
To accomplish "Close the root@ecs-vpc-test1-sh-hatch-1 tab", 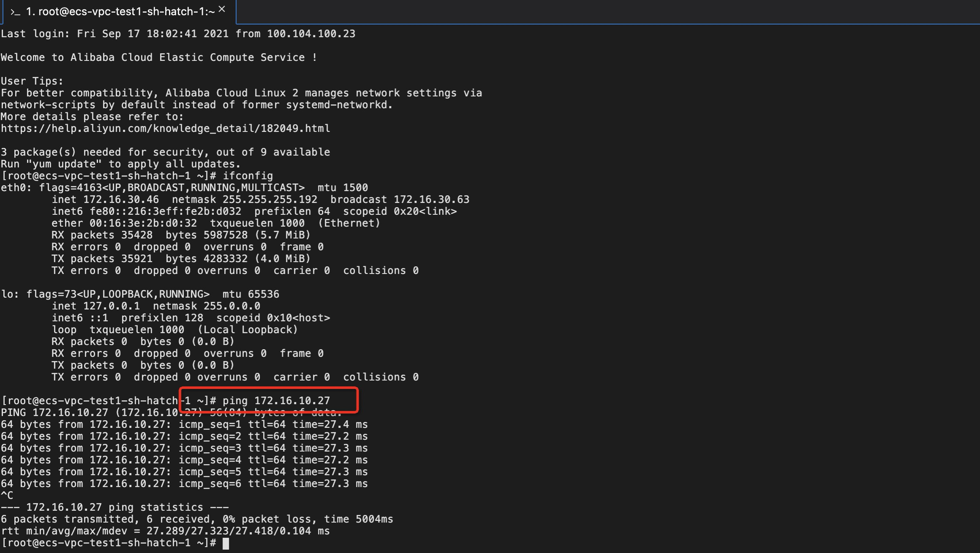I will 222,9.
